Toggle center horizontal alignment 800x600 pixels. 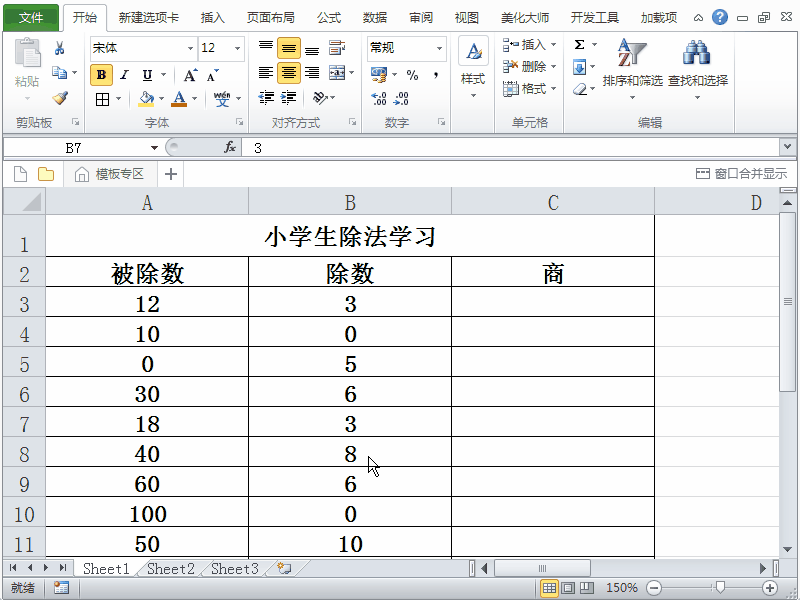tap(288, 73)
